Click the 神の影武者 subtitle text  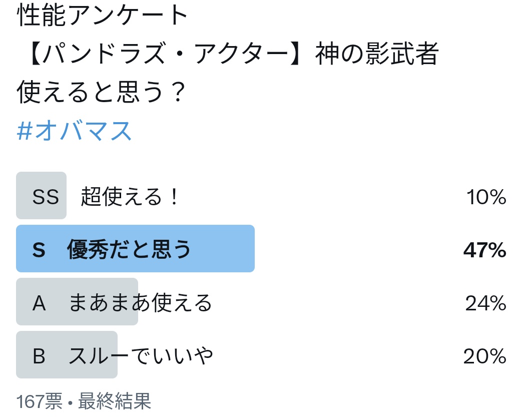(x=377, y=53)
